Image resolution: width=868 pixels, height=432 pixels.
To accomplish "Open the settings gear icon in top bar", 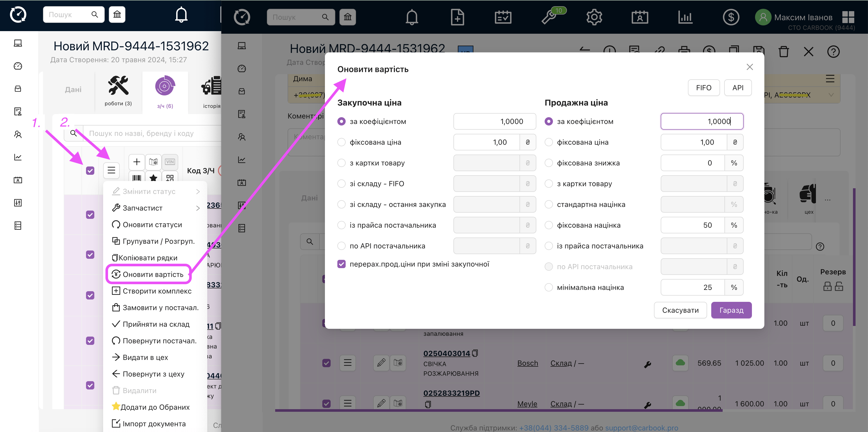I will click(x=594, y=17).
